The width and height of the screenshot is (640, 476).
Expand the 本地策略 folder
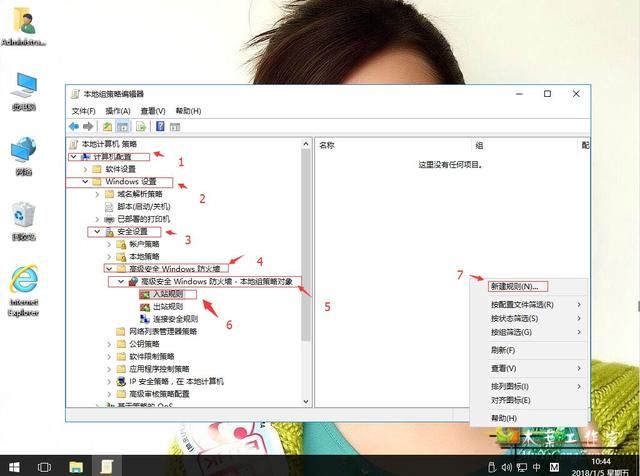(109, 257)
